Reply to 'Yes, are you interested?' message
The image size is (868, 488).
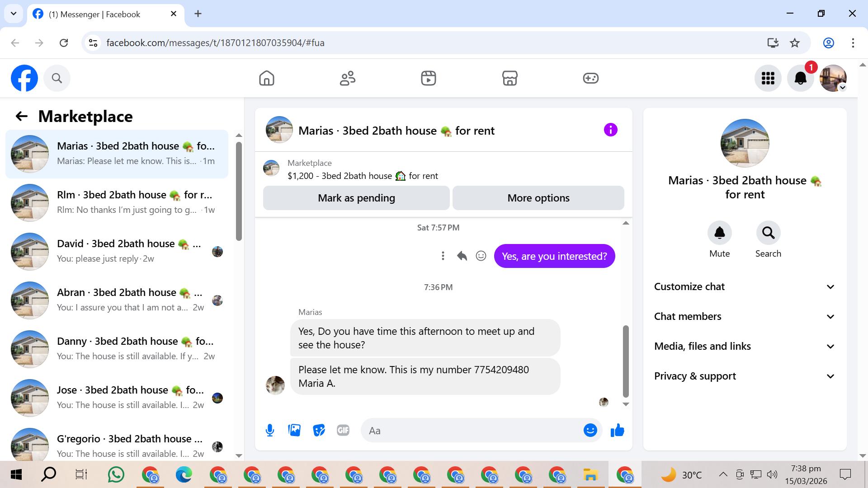[462, 256]
